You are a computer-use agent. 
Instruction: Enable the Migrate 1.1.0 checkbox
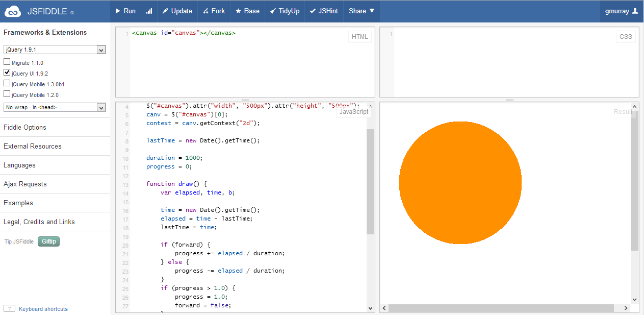pyautogui.click(x=7, y=62)
